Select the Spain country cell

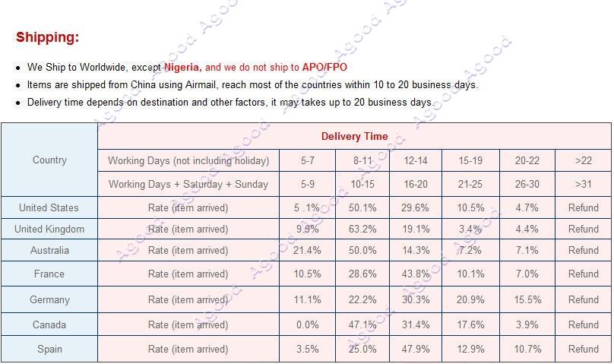(x=49, y=349)
